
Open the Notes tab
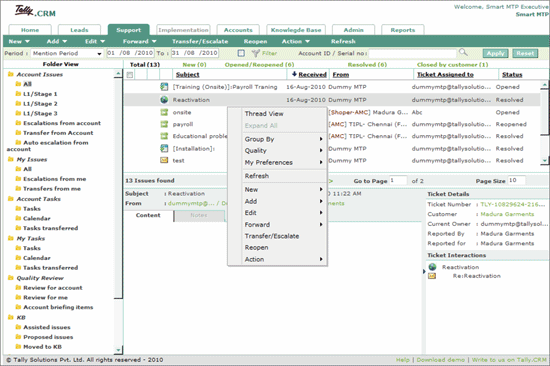[x=199, y=215]
